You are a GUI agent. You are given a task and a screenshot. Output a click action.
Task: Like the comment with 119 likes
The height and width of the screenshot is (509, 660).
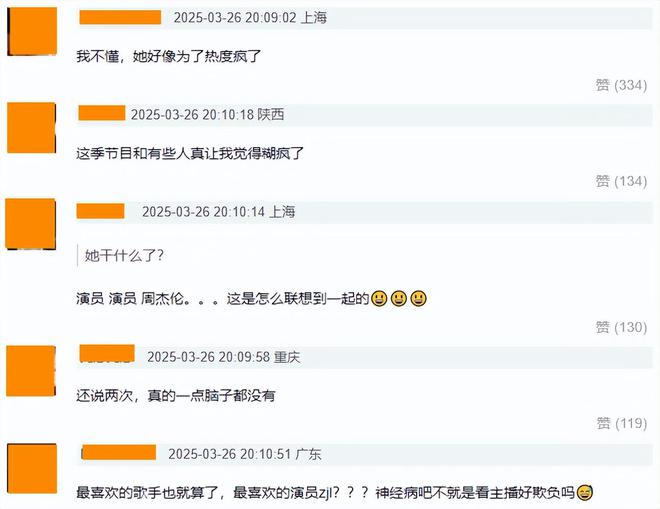[621, 423]
